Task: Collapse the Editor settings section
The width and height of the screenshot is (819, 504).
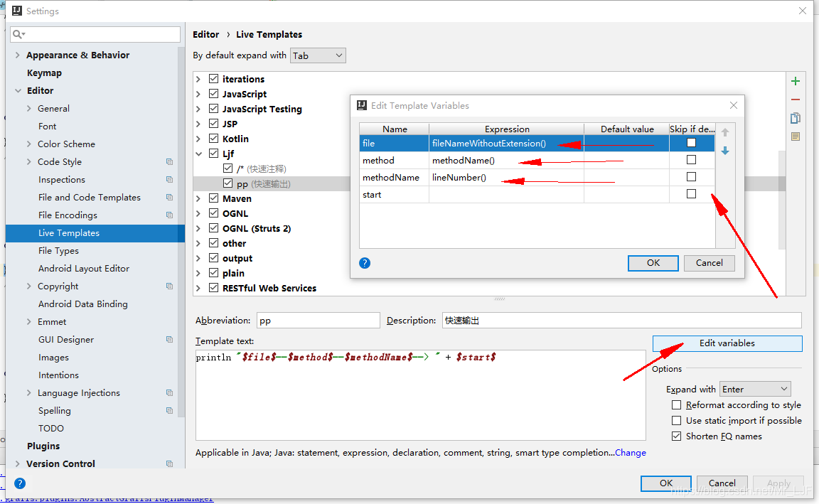Action: tap(18, 90)
